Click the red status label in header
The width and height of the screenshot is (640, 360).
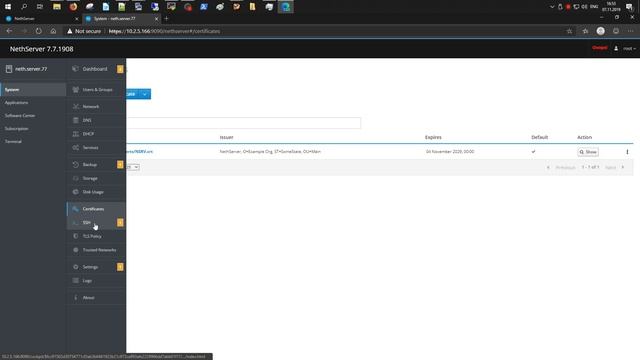600,48
